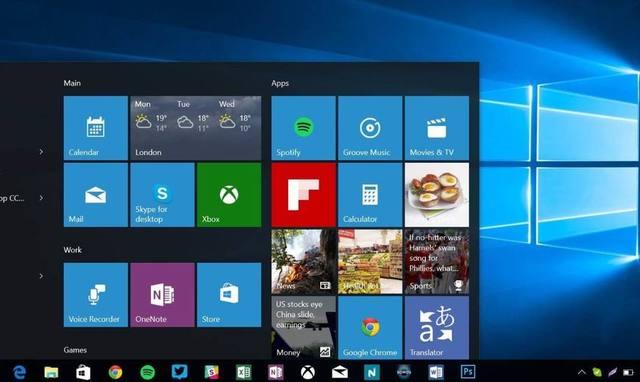Open Photoshop from the taskbar

[468, 372]
